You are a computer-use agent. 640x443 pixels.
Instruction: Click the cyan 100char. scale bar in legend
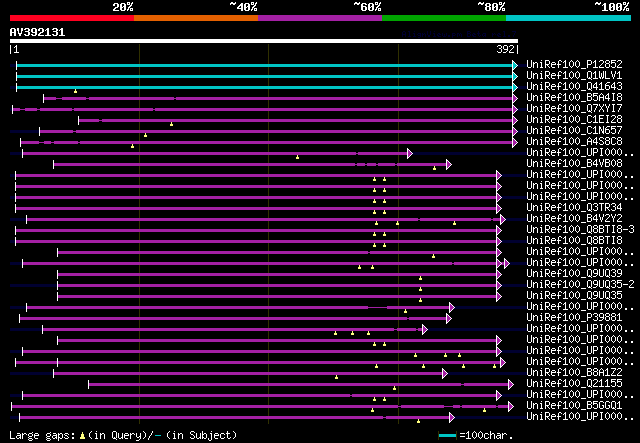coord(447,435)
